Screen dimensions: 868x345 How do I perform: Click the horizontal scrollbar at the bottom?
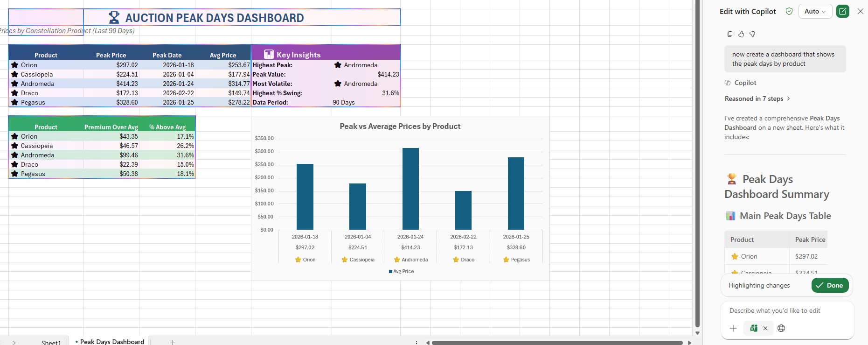pyautogui.click(x=557, y=343)
